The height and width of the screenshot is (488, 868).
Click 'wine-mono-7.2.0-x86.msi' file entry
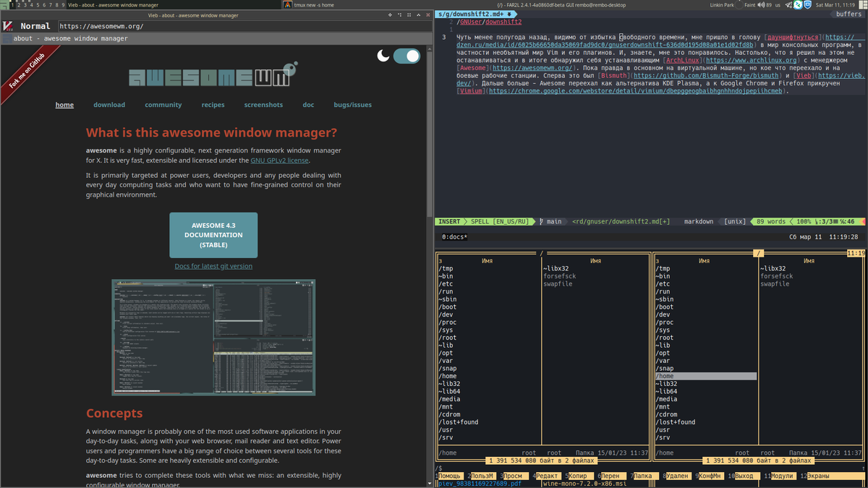click(584, 484)
